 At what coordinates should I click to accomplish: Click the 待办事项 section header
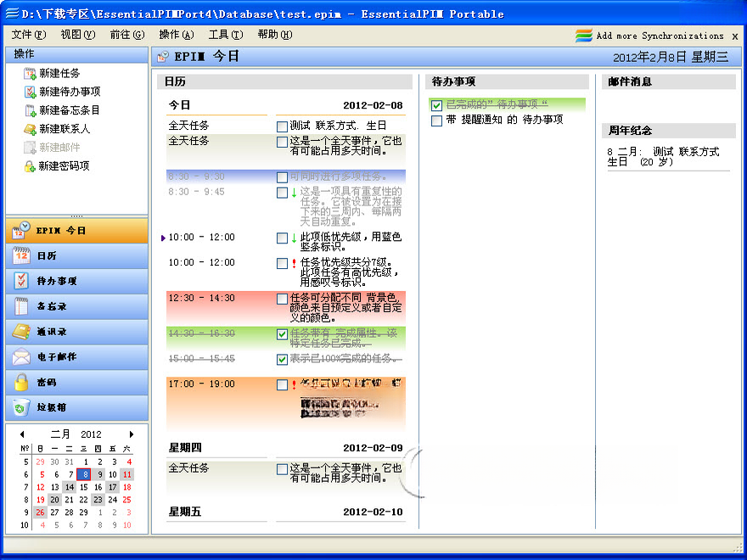507,82
